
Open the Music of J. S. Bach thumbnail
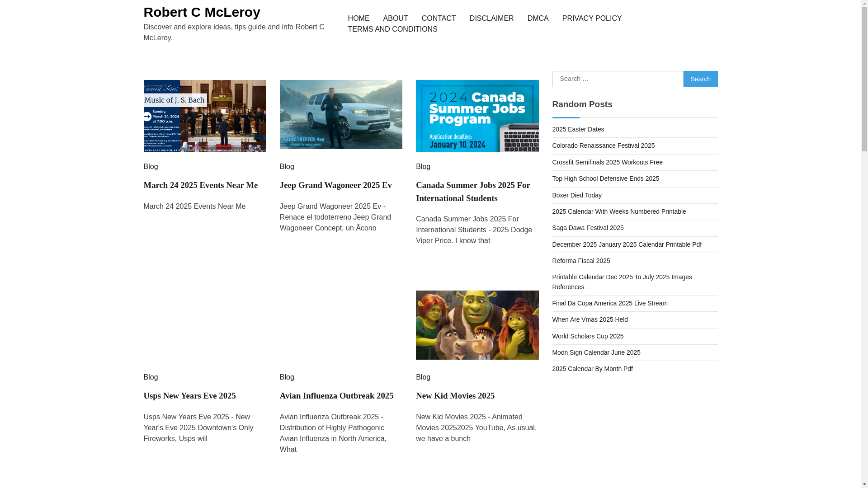(205, 116)
